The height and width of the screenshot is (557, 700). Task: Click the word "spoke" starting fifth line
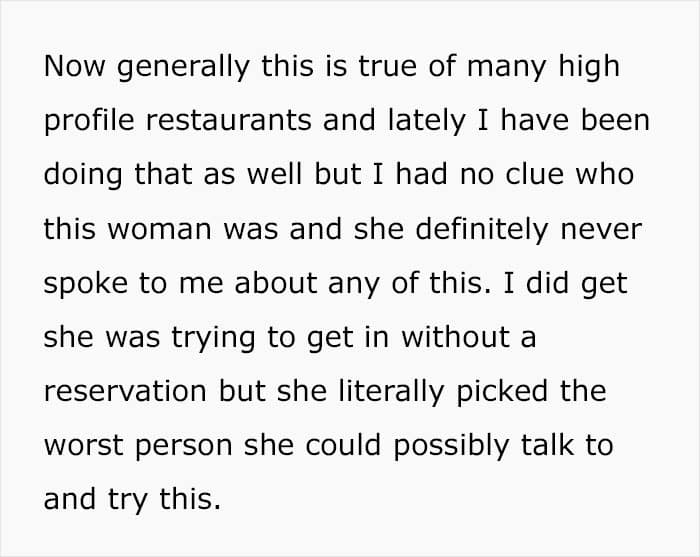[85, 284]
